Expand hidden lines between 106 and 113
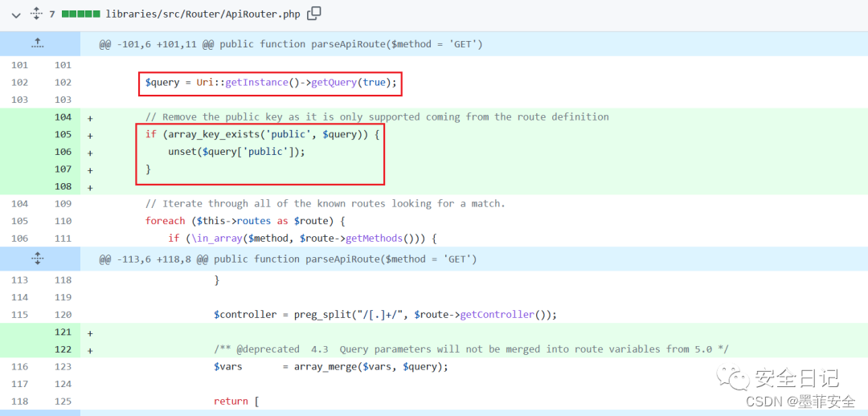868x416 pixels. click(x=37, y=259)
